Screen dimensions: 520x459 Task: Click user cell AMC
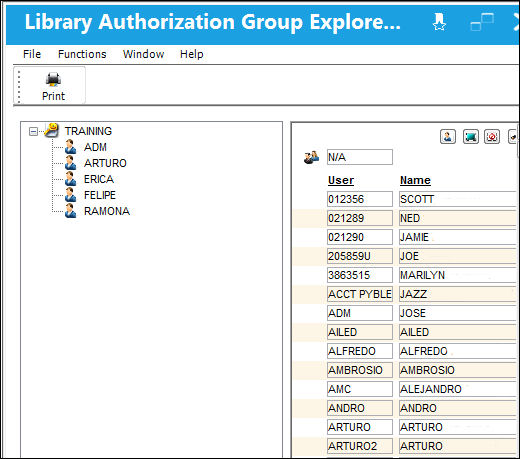coord(360,389)
